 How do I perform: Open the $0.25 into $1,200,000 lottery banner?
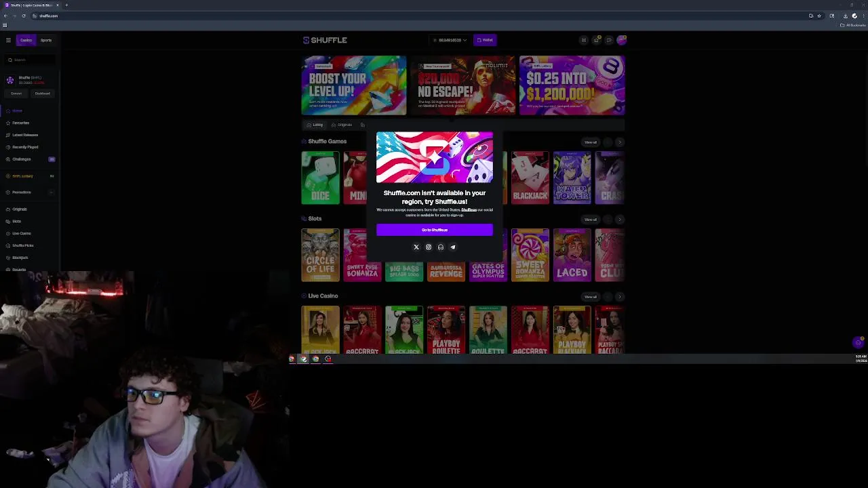pyautogui.click(x=572, y=85)
